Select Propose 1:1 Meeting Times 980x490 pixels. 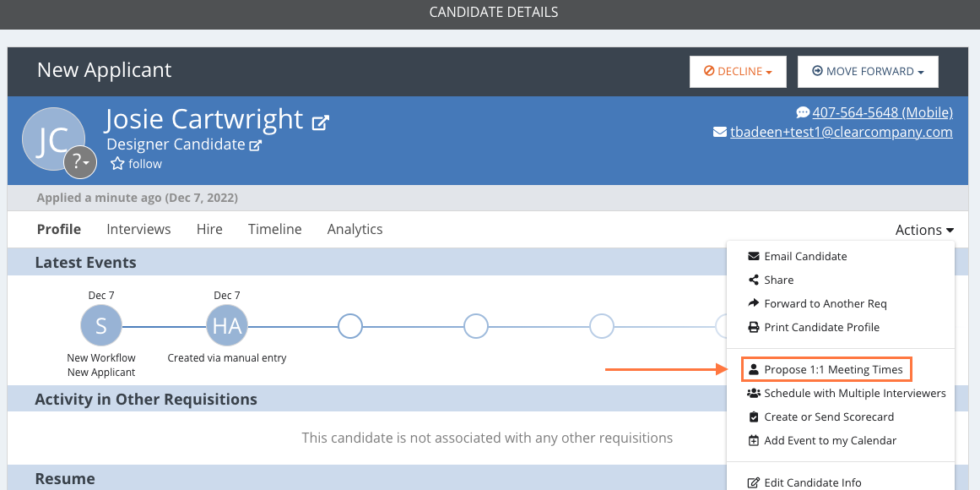coord(826,370)
